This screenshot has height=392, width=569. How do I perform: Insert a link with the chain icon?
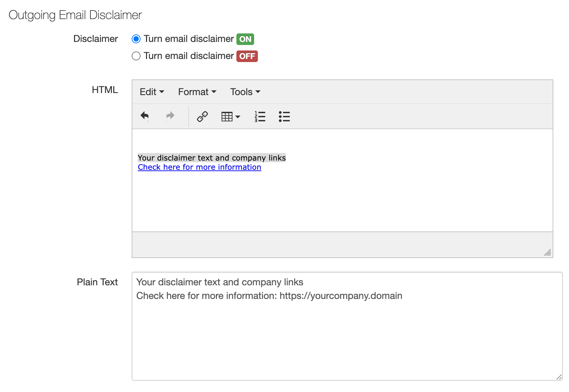202,117
